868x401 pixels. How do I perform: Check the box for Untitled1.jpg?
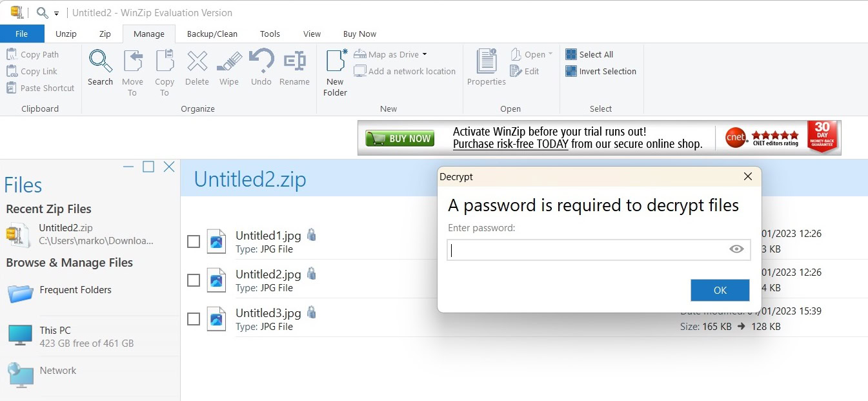pyautogui.click(x=194, y=242)
